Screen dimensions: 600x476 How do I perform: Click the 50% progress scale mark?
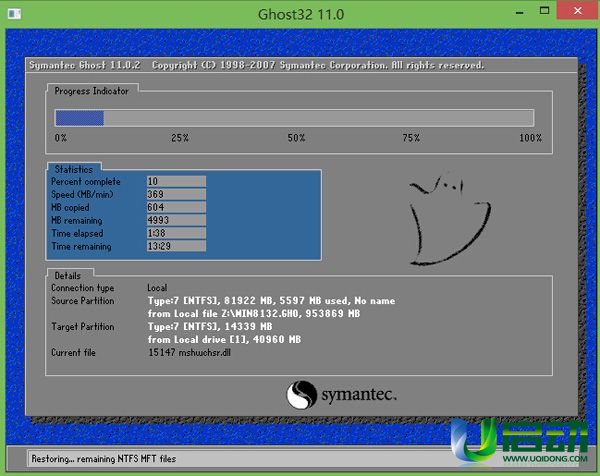pos(297,138)
